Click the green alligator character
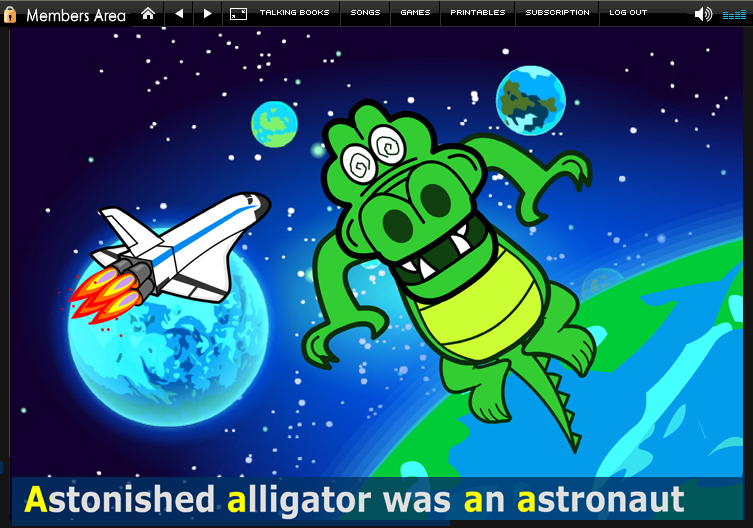 447,276
